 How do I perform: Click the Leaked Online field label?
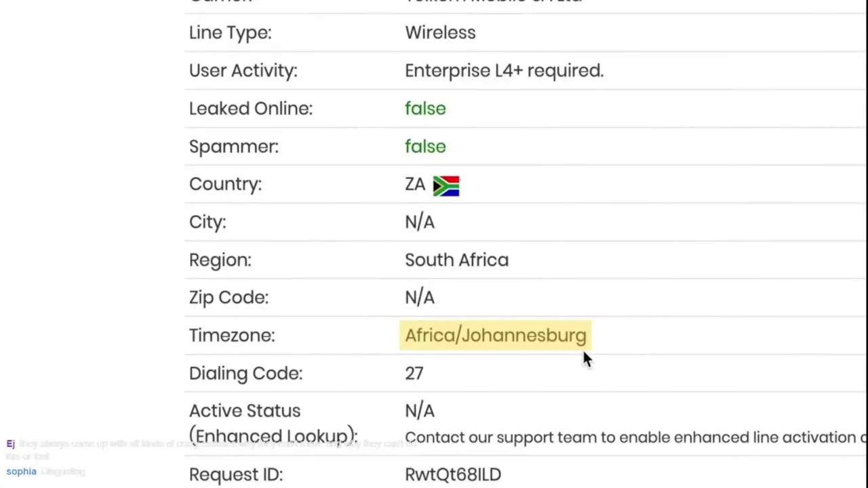click(250, 108)
